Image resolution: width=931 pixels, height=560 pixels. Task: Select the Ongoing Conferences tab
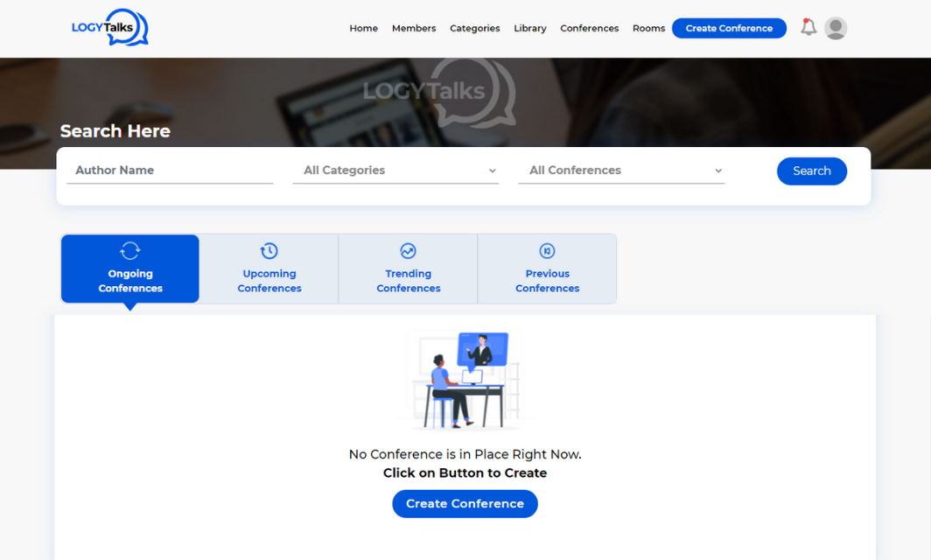click(x=130, y=269)
